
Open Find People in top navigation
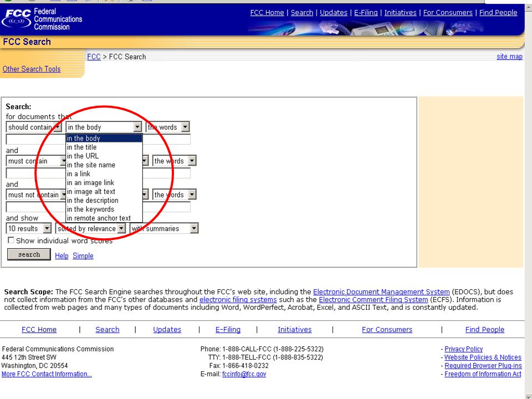498,13
